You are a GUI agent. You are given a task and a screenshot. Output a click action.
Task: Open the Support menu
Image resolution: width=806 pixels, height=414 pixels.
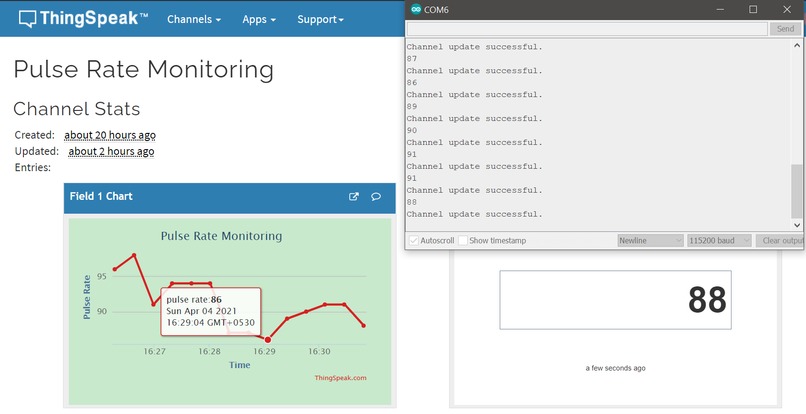pyautogui.click(x=320, y=20)
